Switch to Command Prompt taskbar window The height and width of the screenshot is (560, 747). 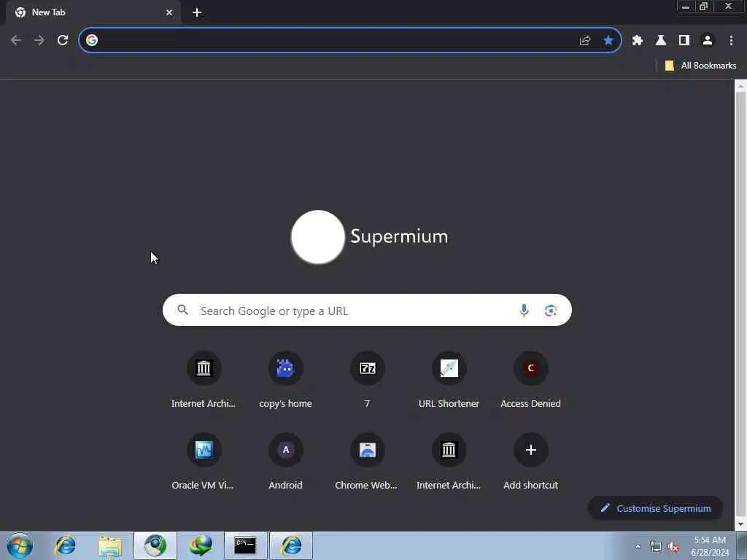[246, 545]
